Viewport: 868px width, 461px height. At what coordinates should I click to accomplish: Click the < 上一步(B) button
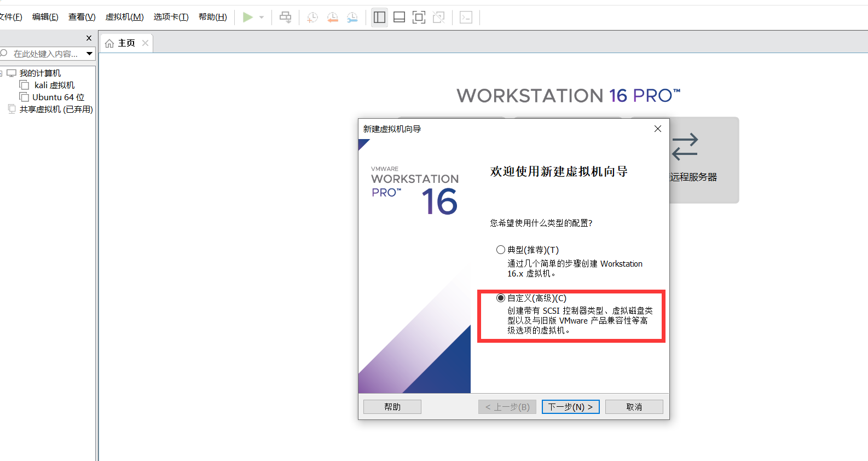(x=507, y=407)
